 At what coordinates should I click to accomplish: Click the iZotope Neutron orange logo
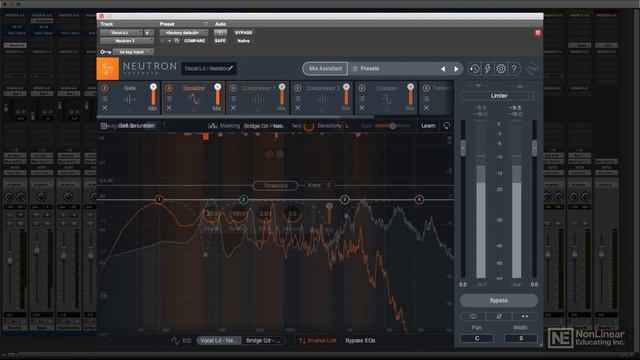click(108, 69)
